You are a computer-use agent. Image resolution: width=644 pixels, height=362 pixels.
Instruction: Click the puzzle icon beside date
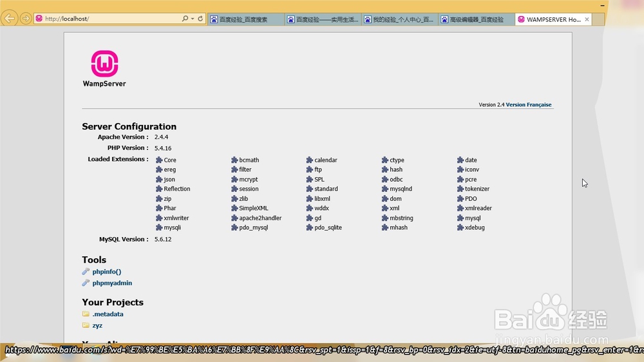pos(460,160)
